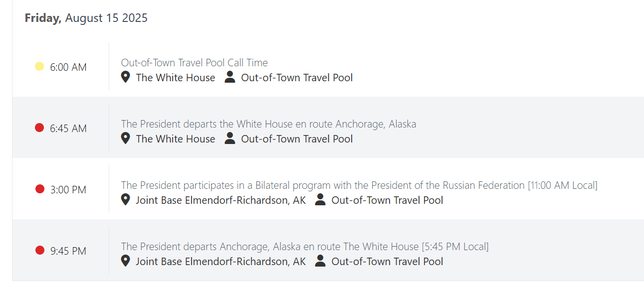The width and height of the screenshot is (644, 287).
Task: Open the Out-of-Town Travel Pool Call Time event
Action: (195, 63)
